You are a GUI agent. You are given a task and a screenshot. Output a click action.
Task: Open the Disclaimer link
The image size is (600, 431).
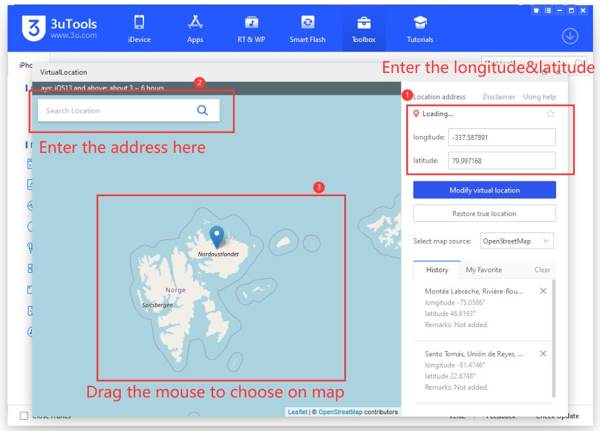pyautogui.click(x=499, y=97)
